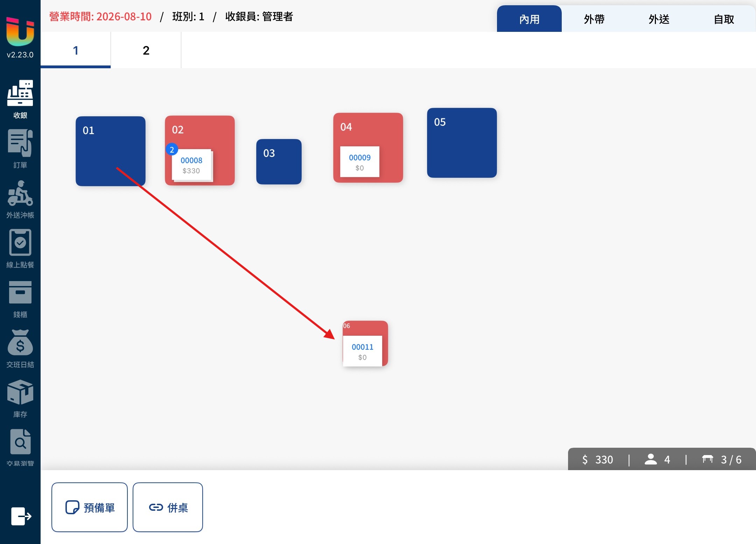Select blue table 05
This screenshot has height=544, width=756.
462,142
